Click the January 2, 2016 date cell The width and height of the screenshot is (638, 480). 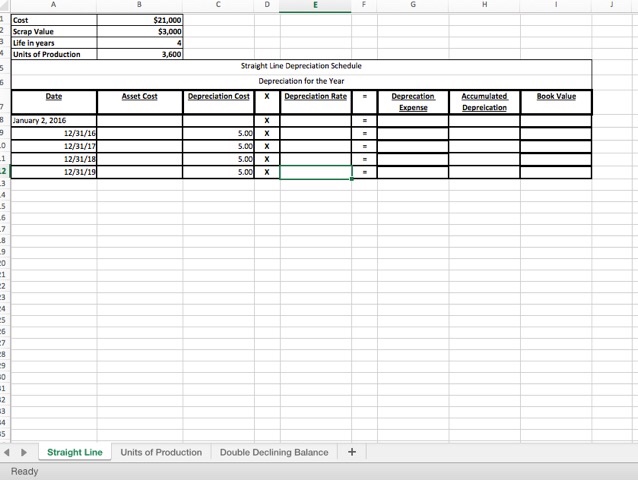[54, 120]
